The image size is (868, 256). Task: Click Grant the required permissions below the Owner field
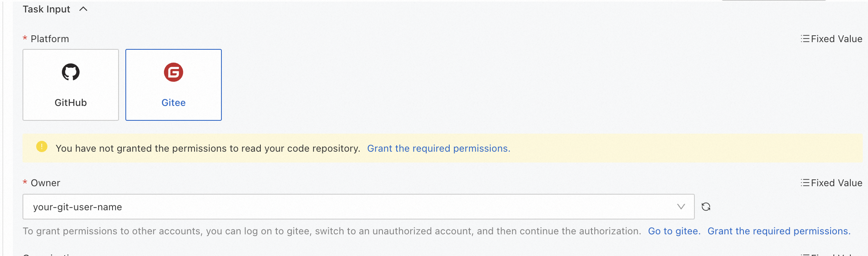tap(780, 231)
